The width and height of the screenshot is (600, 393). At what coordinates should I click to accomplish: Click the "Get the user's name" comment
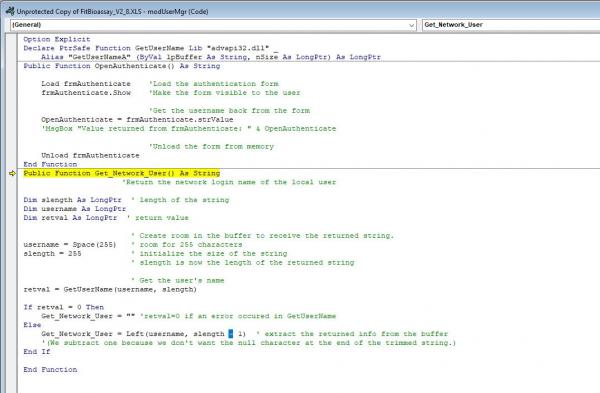(x=178, y=280)
